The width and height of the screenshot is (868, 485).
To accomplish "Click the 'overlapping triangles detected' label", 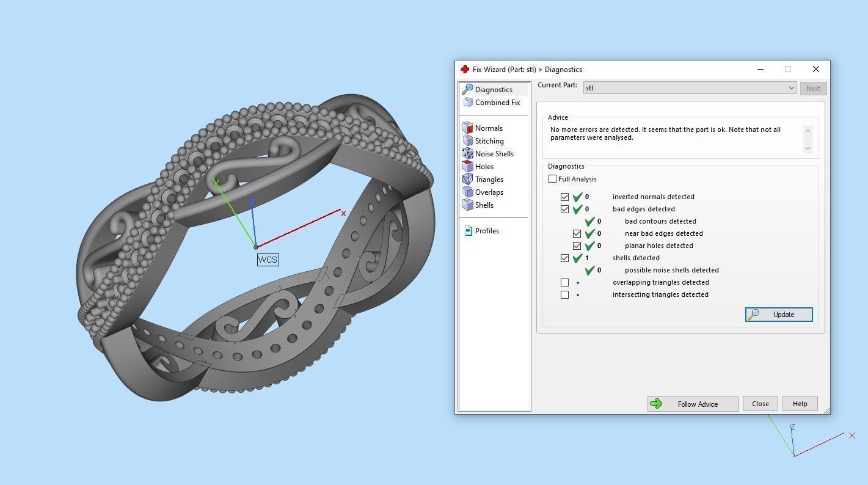I will click(x=661, y=282).
